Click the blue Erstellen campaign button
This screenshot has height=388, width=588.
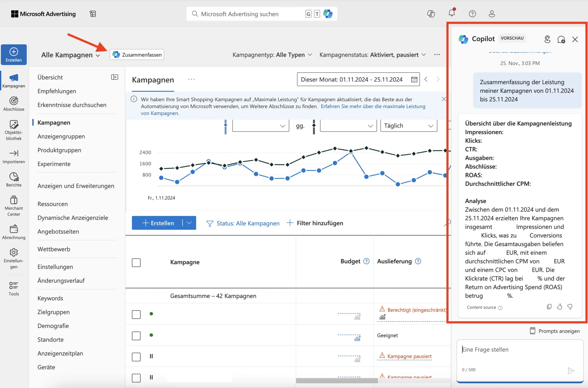pyautogui.click(x=157, y=223)
